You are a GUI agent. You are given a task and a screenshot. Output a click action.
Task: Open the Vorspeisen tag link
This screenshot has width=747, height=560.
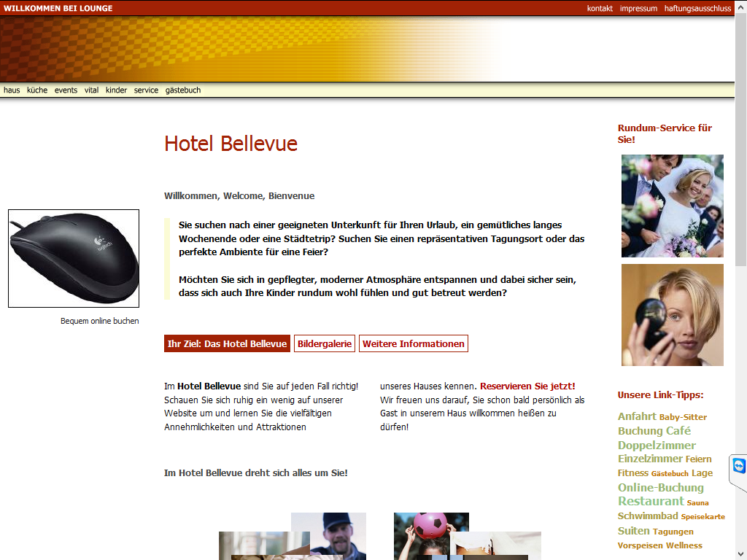640,545
